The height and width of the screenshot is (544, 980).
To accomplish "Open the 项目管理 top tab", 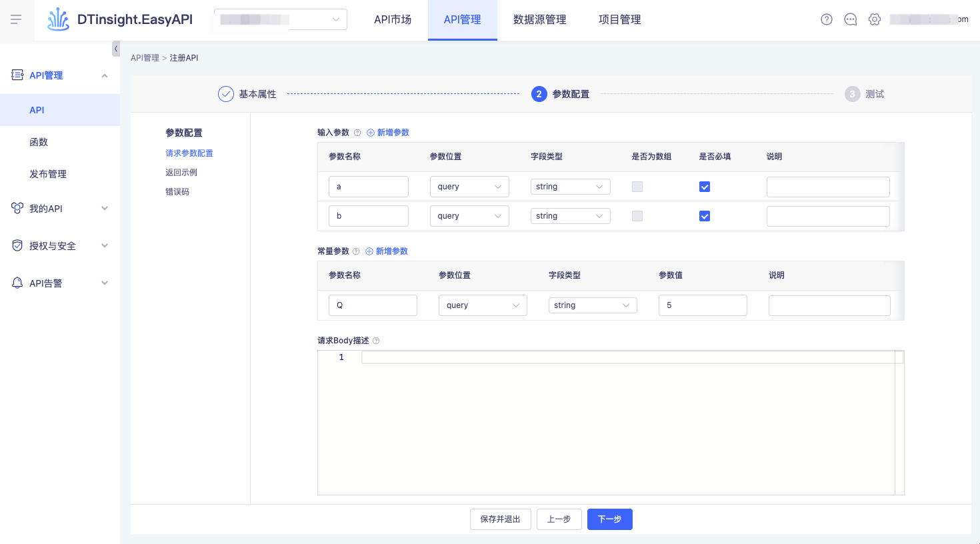I will pyautogui.click(x=620, y=20).
